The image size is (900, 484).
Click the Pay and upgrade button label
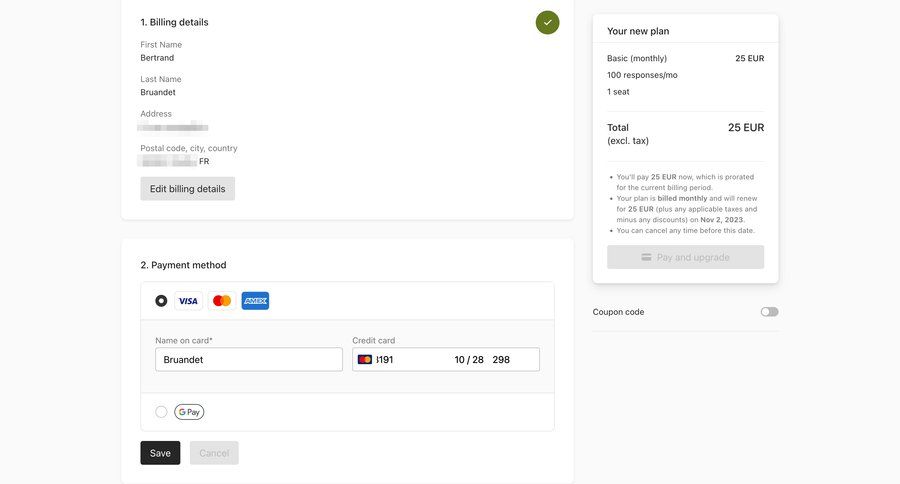pyautogui.click(x=693, y=257)
